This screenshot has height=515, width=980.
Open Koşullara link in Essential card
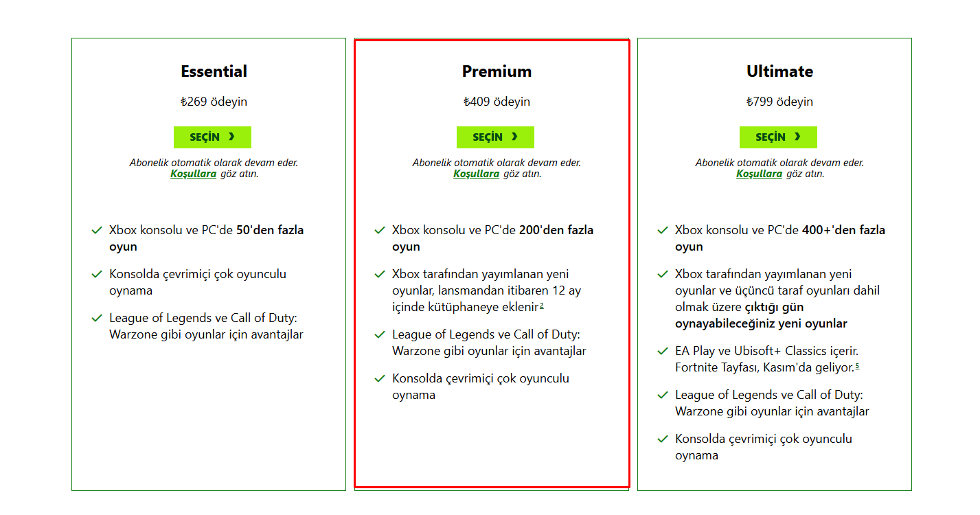point(193,174)
